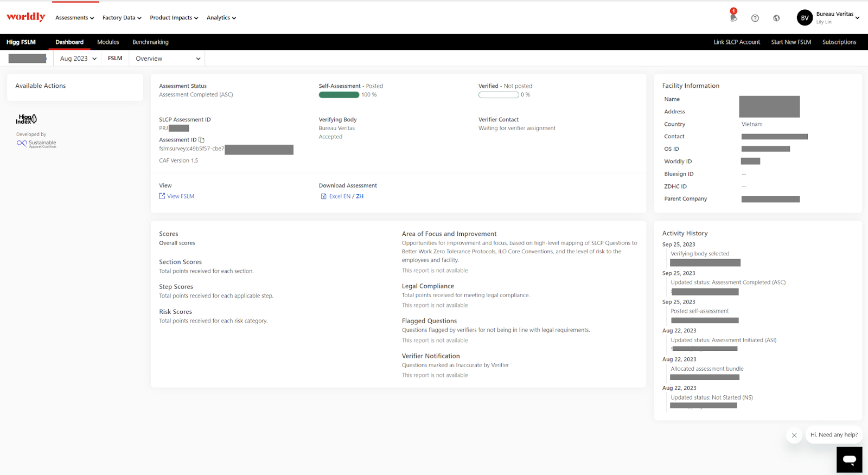Screen dimensions: 868x475
Task: Click the Risk Scores heading
Action: tap(175, 312)
